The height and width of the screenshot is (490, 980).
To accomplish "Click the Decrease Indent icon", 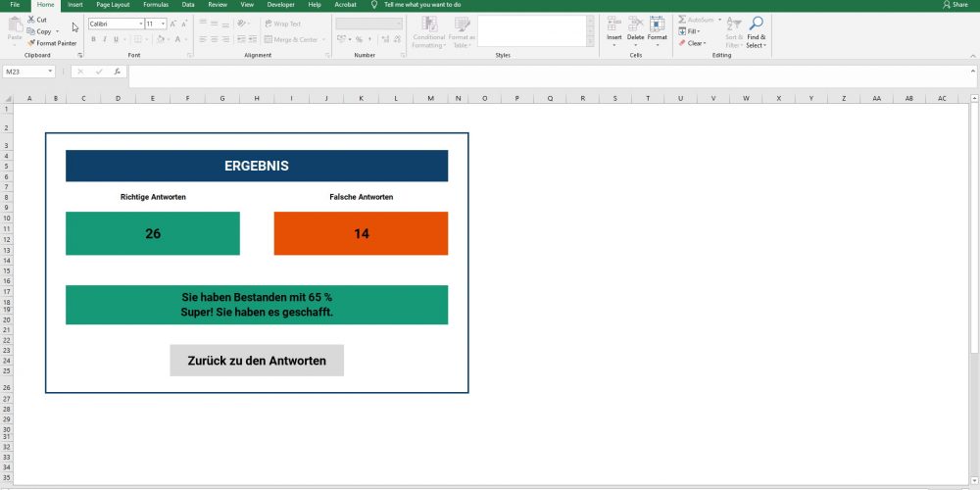I will (241, 39).
